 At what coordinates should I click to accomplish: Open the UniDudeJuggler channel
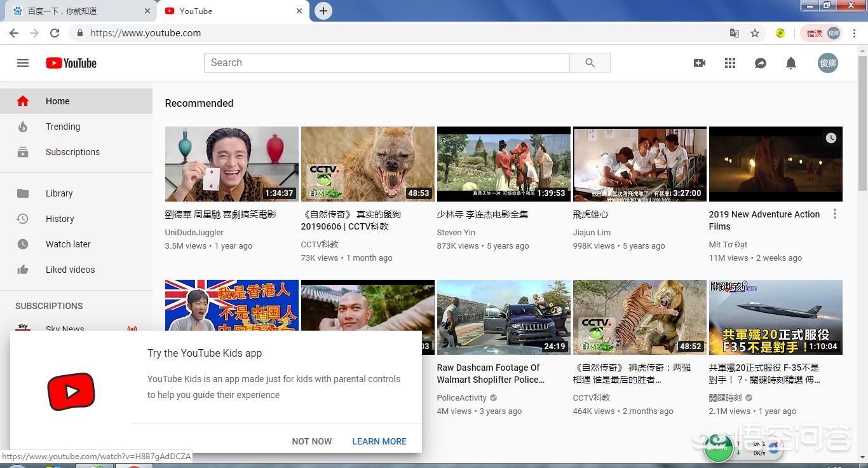coord(194,233)
